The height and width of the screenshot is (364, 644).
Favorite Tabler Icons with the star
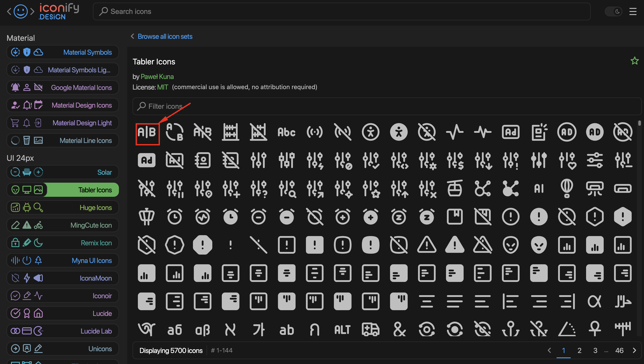pyautogui.click(x=635, y=61)
